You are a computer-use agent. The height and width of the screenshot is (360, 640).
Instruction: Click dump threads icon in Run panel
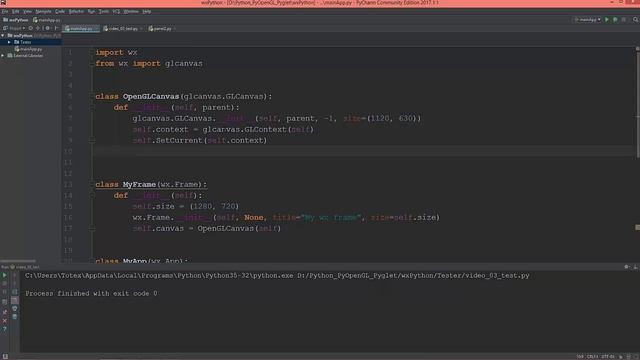(4, 302)
